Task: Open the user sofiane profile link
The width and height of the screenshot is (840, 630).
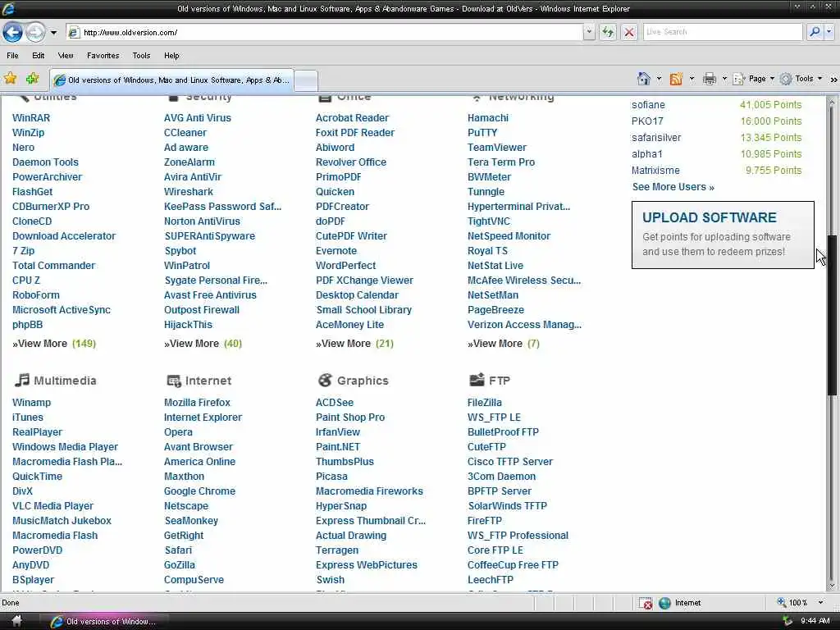Action: [648, 105]
